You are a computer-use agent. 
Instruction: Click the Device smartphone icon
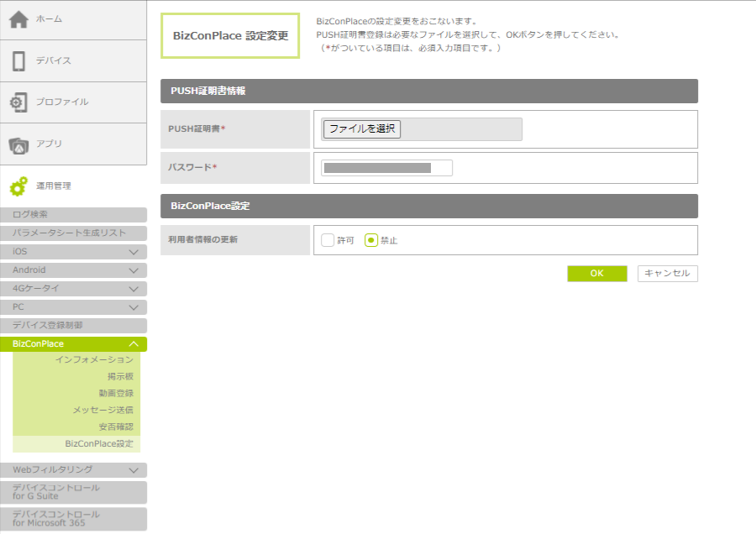(x=18, y=60)
